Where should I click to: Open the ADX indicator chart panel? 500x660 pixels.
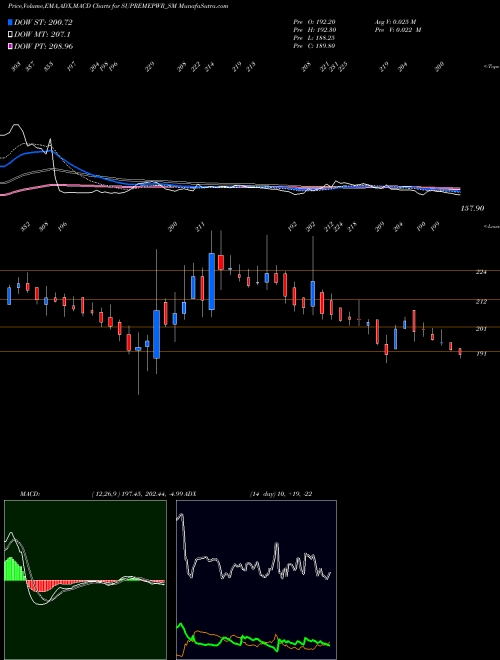(x=256, y=580)
